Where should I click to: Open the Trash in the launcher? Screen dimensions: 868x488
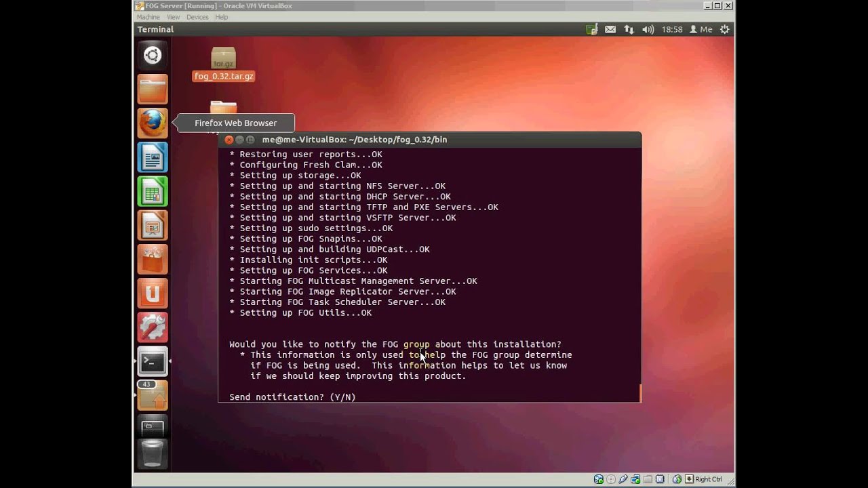(153, 454)
